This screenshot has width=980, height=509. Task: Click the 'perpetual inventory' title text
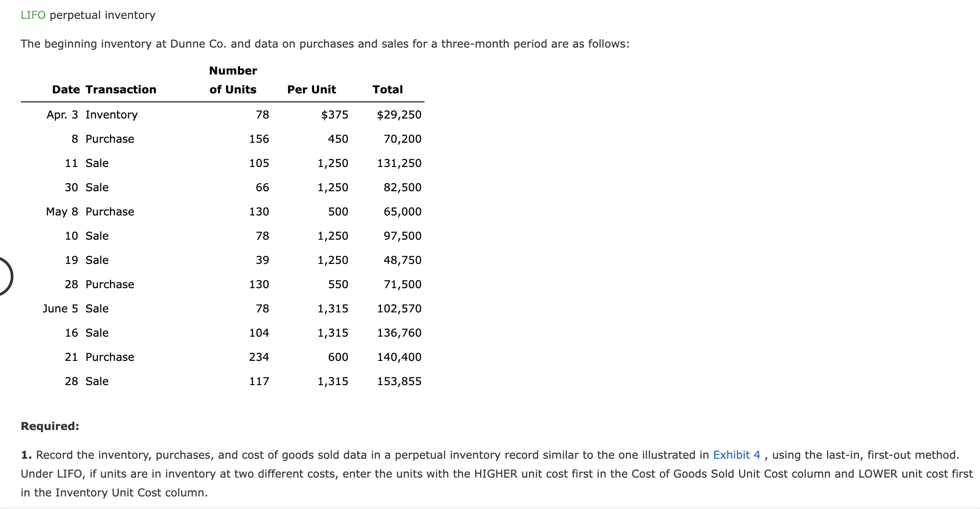(102, 15)
